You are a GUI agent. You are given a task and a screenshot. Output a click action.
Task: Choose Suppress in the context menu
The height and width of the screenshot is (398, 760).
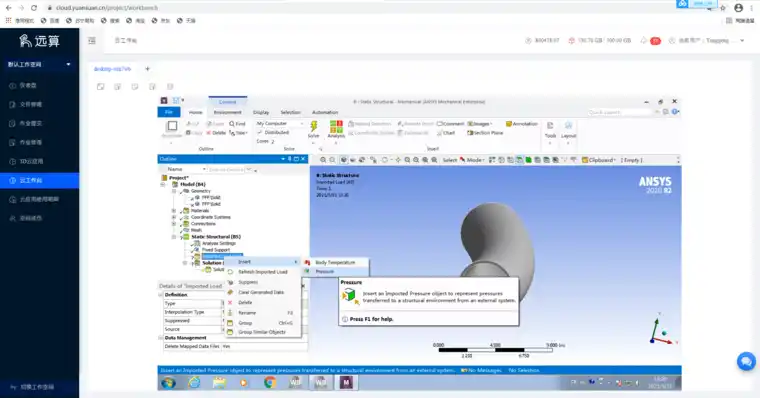coord(262,282)
